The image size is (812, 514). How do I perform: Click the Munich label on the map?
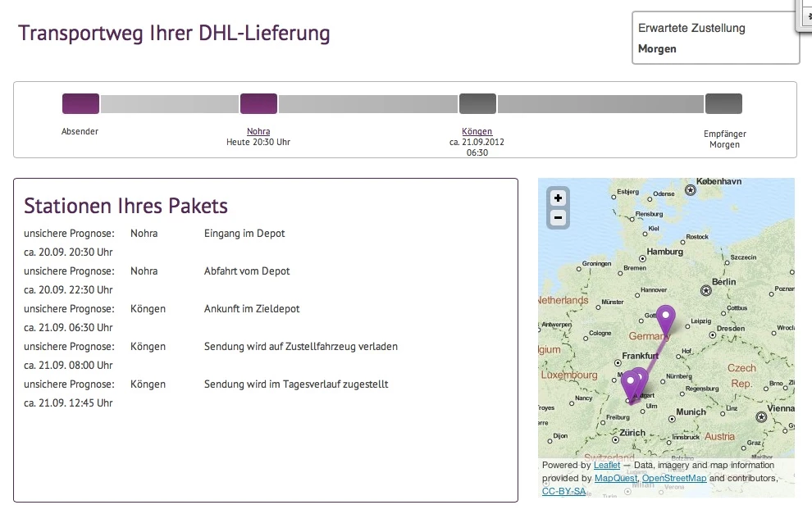691,412
